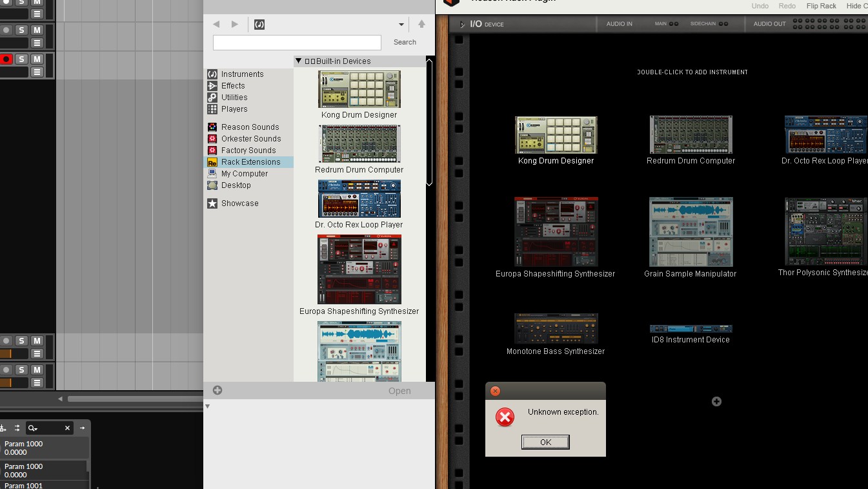Select the Rack Extensions location

(x=249, y=162)
